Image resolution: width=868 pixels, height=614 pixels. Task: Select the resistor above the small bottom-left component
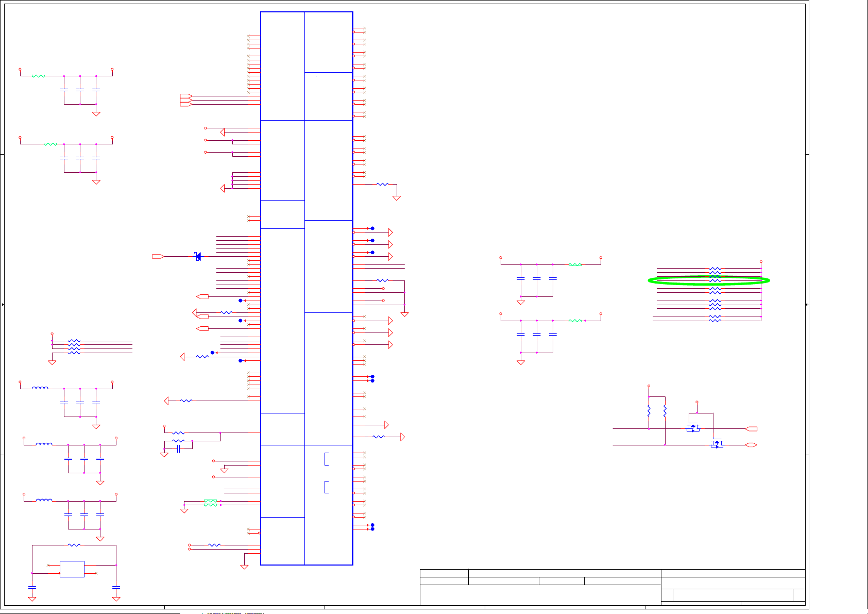(74, 545)
